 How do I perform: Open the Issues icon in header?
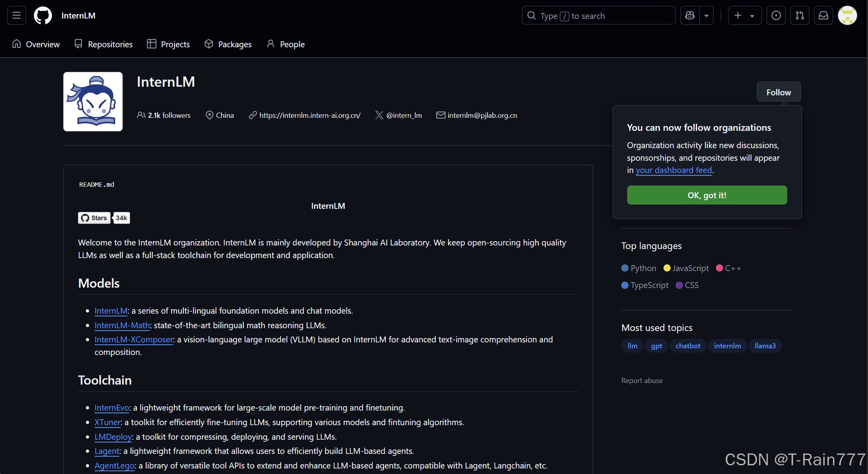tap(776, 16)
